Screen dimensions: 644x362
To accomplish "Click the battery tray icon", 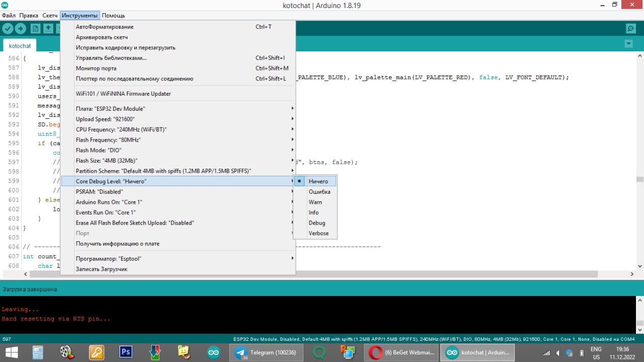I will [x=582, y=353].
